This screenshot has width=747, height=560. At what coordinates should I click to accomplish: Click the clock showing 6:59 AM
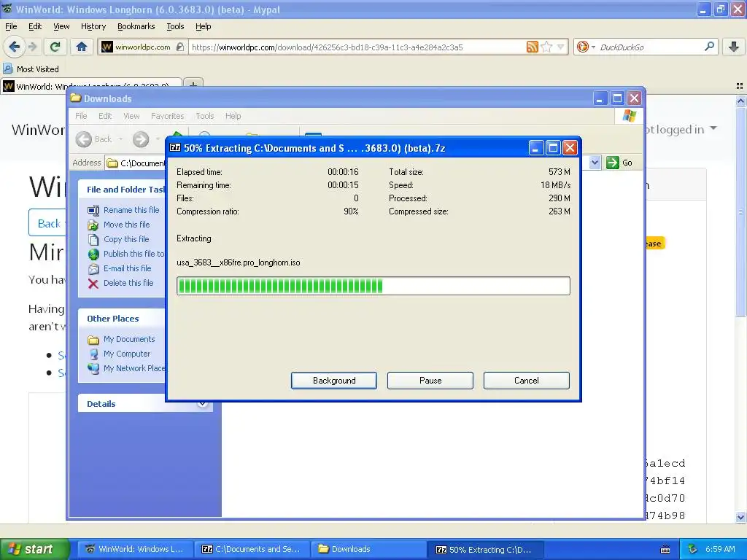click(x=720, y=549)
